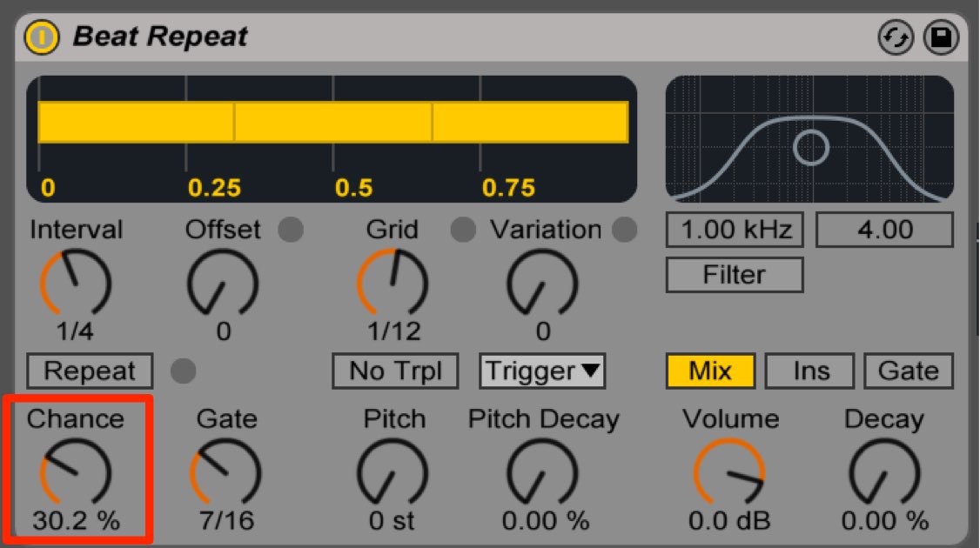Adjust the Chance knob
Viewport: 980px width, 548px height.
(76, 471)
